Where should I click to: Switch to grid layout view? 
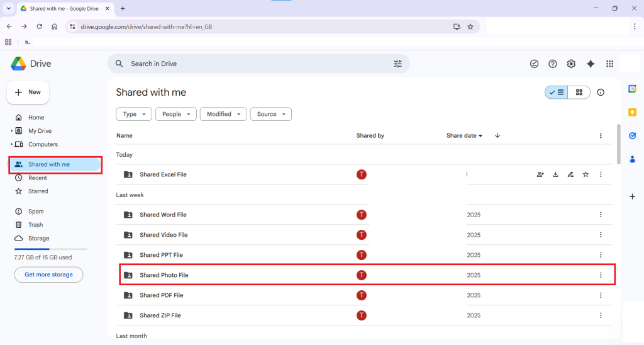coord(579,93)
